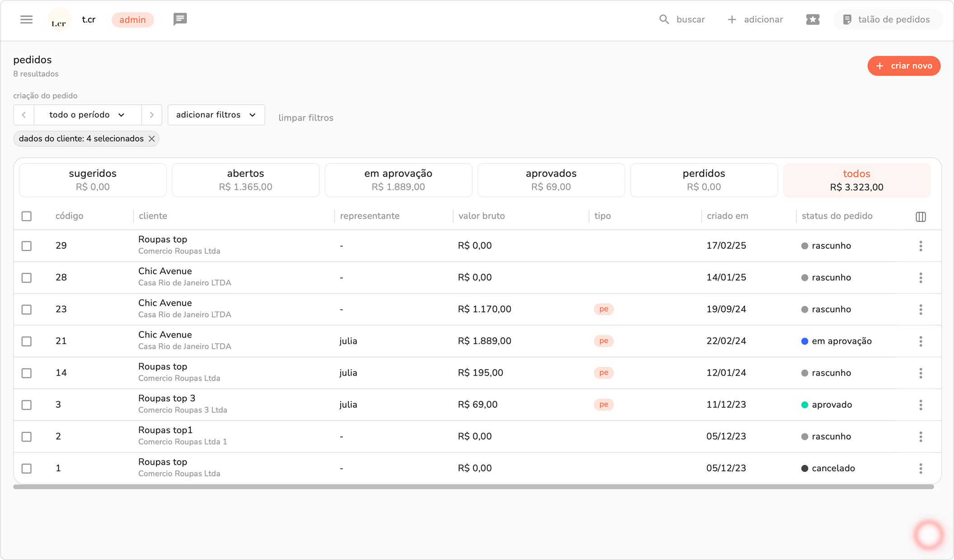
Task: Tick the checkbox for order 3
Action: point(27,405)
